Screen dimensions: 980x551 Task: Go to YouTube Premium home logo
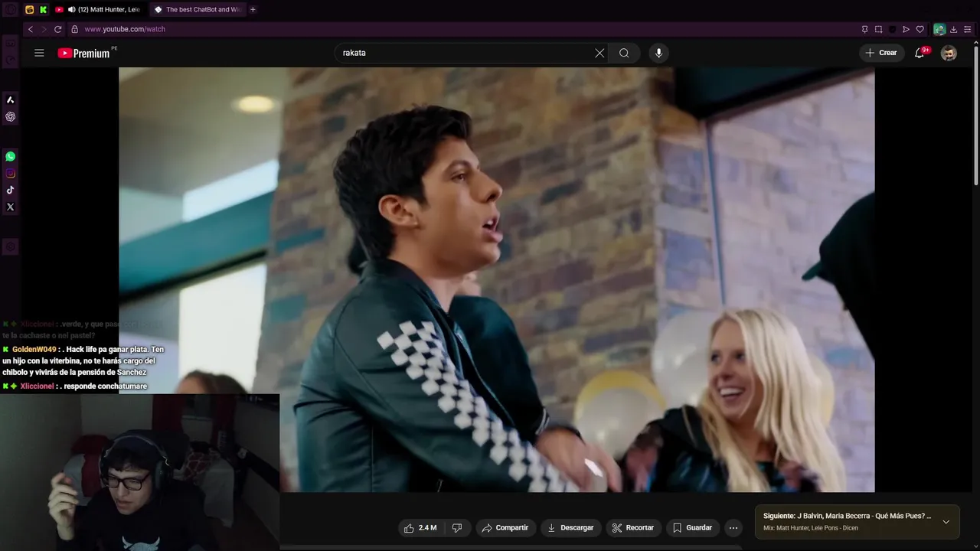tap(84, 53)
